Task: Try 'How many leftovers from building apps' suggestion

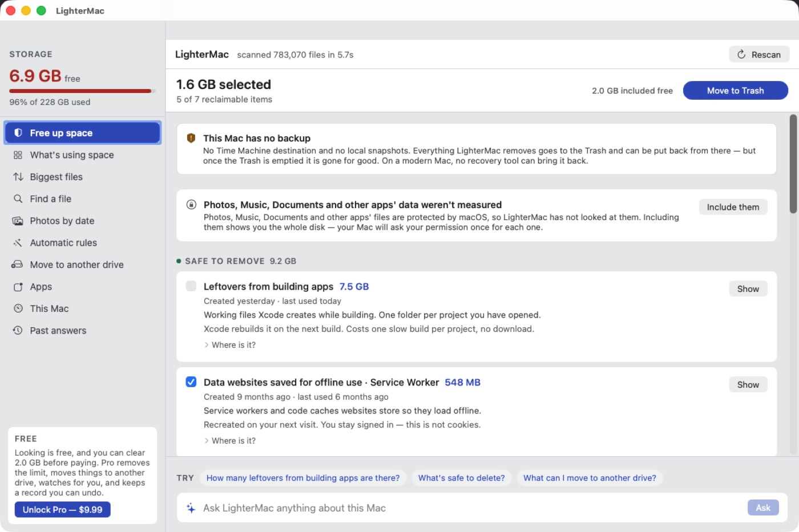Action: [x=303, y=478]
